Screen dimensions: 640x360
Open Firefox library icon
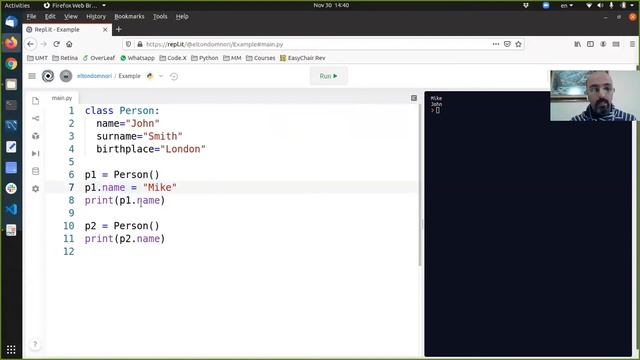578,44
